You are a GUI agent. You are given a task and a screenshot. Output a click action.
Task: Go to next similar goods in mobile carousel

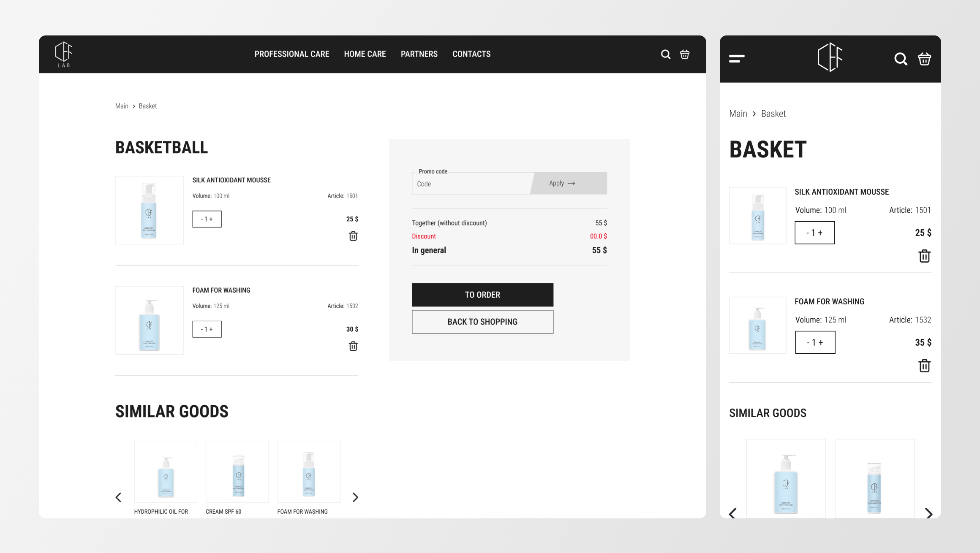click(x=928, y=513)
